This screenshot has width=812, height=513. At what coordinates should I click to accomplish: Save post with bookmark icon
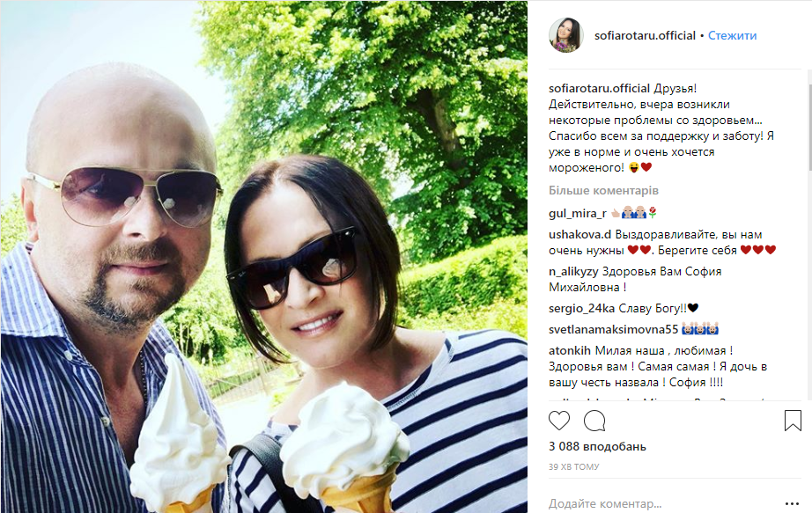point(793,421)
